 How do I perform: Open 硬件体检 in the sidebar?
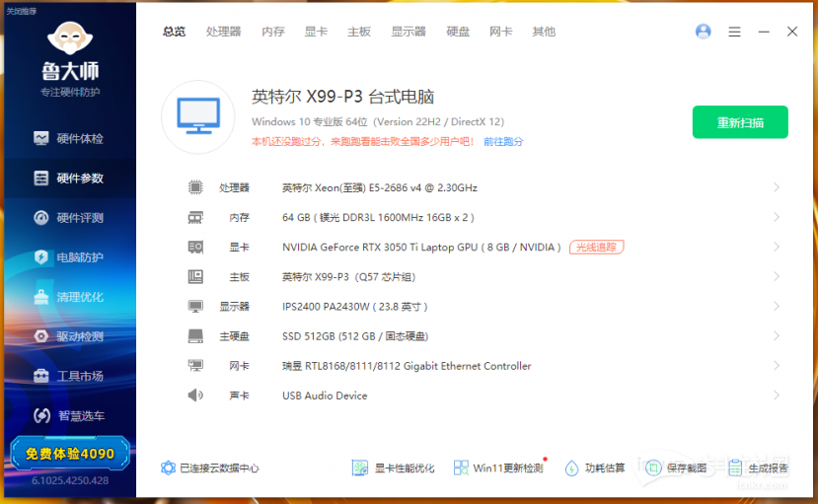point(69,139)
